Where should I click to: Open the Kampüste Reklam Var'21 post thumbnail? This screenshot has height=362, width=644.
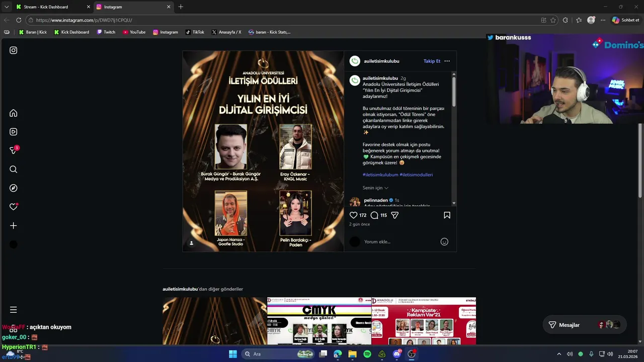424,321
